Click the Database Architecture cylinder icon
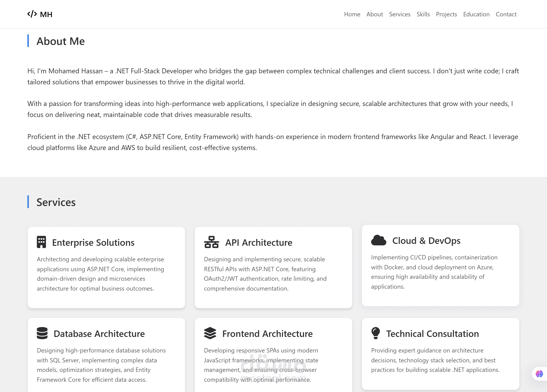547x392 pixels. pos(42,333)
